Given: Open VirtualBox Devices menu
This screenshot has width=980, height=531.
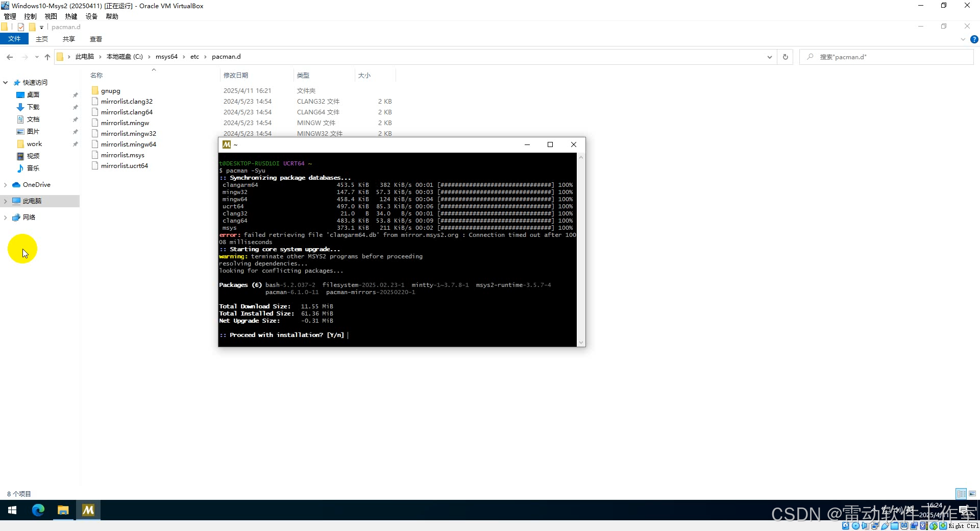Looking at the screenshot, I should (91, 16).
